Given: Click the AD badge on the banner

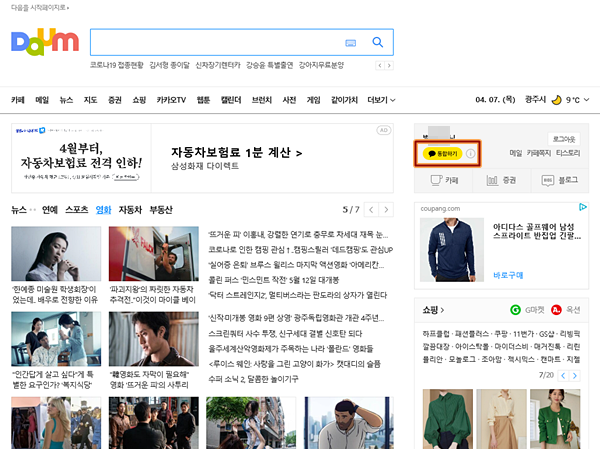Looking at the screenshot, I should (x=383, y=130).
